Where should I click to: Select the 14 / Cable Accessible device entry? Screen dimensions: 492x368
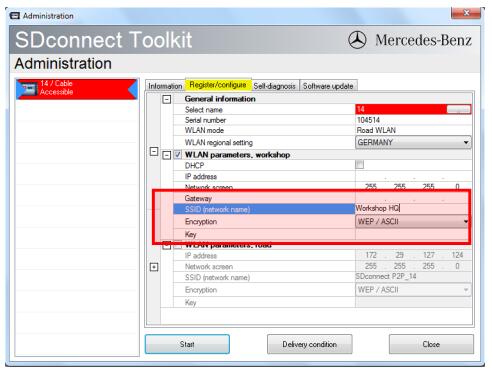(77, 89)
